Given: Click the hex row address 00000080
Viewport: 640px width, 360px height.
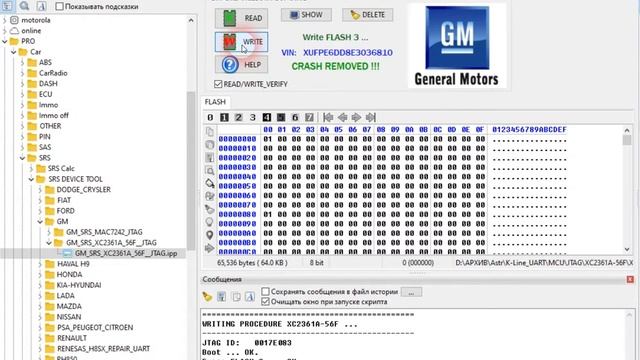Looking at the screenshot, I should point(238,214).
